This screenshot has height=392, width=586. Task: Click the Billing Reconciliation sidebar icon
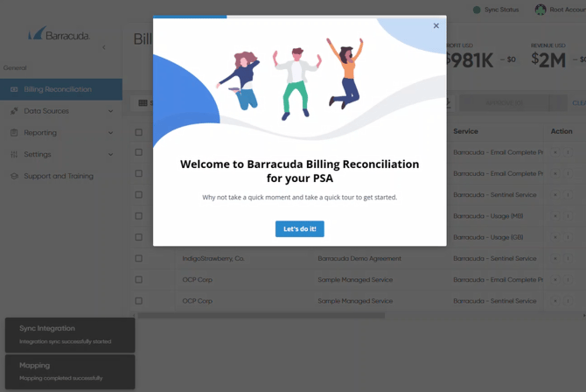point(14,89)
